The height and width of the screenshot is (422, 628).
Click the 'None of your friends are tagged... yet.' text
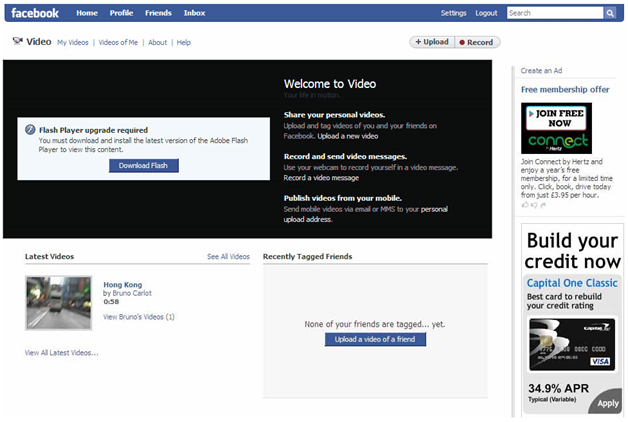click(375, 324)
